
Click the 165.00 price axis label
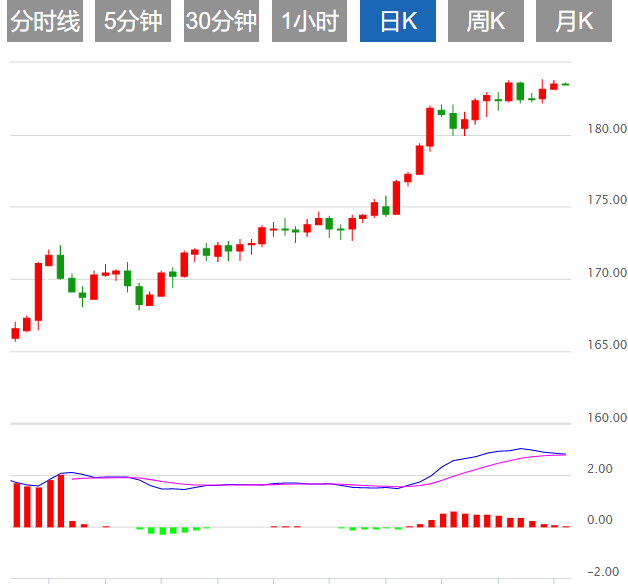coord(607,345)
